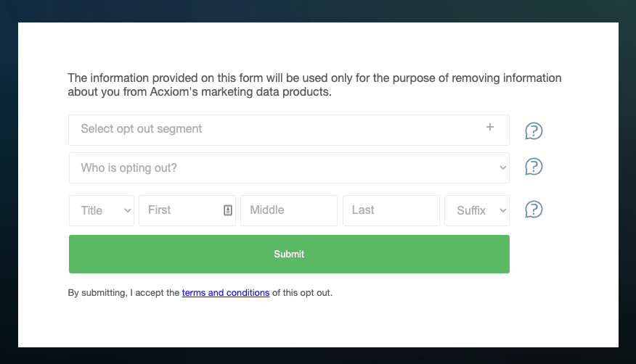The width and height of the screenshot is (636, 364).
Task: Click the Acxiom information paragraph text
Action: pos(314,85)
